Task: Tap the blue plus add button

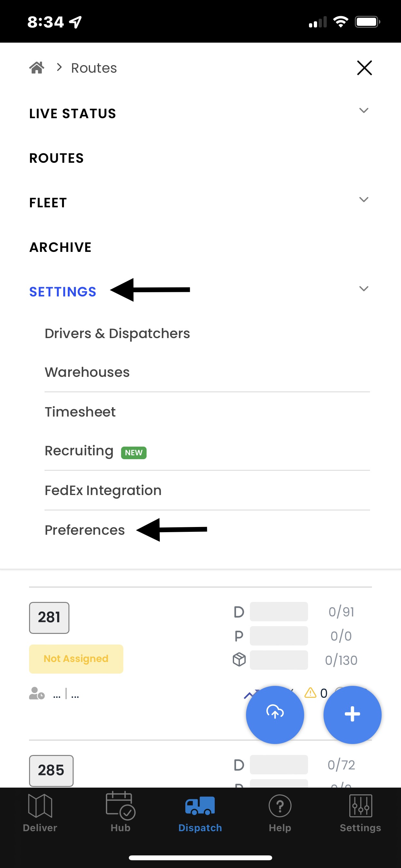Action: [353, 715]
